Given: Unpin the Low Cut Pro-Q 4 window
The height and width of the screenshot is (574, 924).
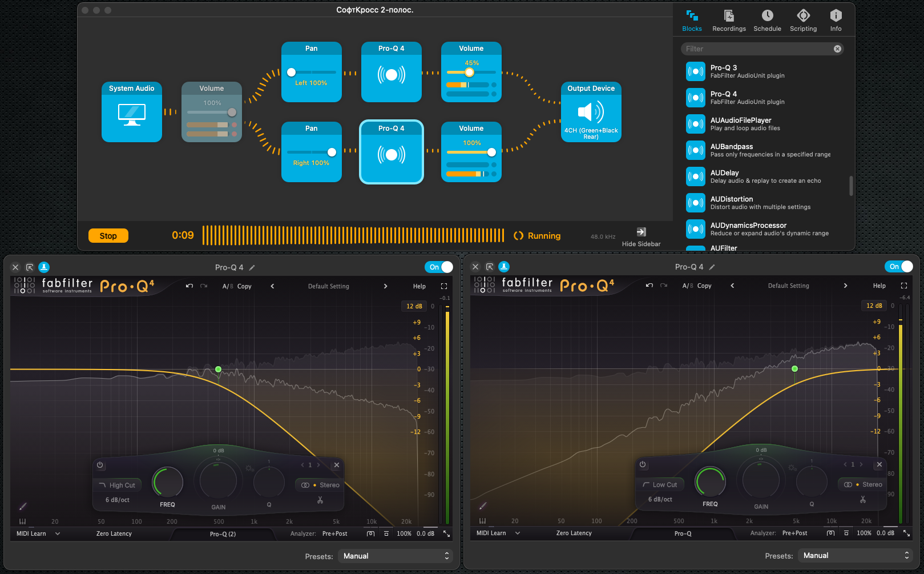Looking at the screenshot, I should click(504, 267).
